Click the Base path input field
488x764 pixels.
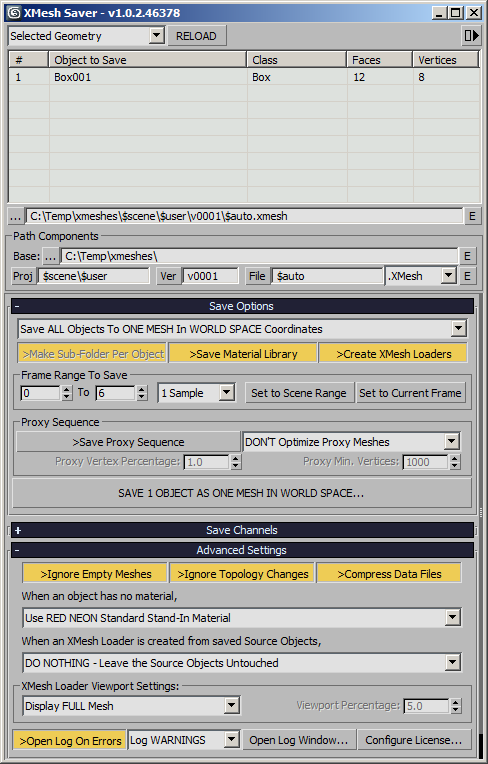(x=259, y=256)
